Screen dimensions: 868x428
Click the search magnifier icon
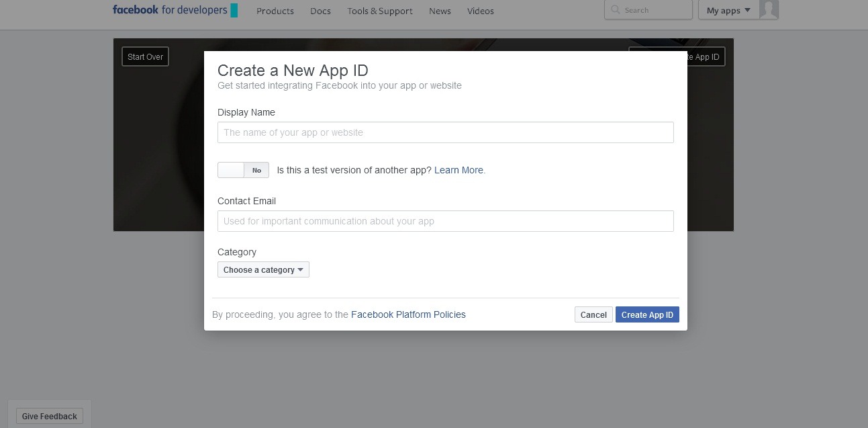(616, 10)
